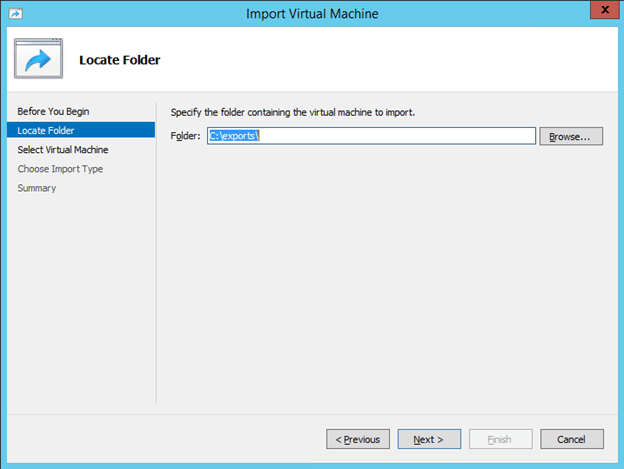Click the Import Virtual Machine title bar text
This screenshot has width=624, height=469.
click(x=311, y=14)
